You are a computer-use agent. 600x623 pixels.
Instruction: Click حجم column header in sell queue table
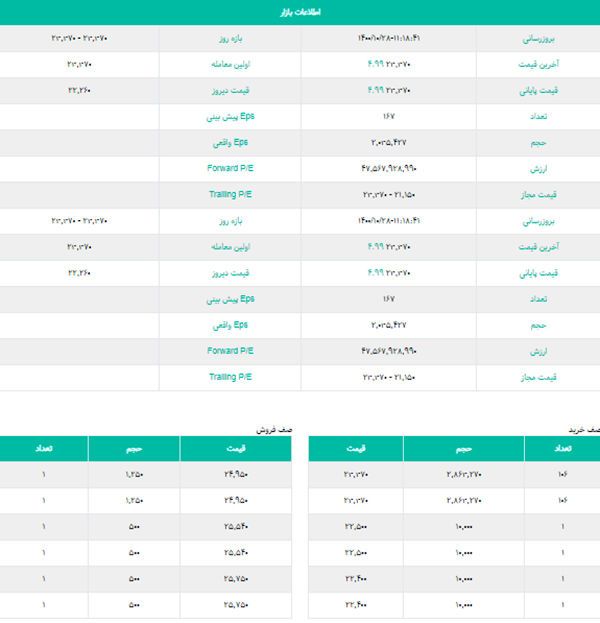135,449
